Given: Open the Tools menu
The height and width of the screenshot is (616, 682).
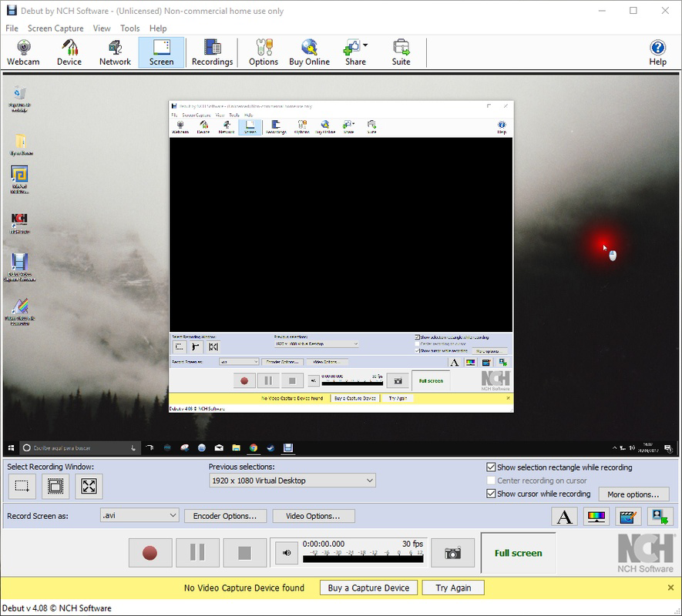Looking at the screenshot, I should click(130, 28).
